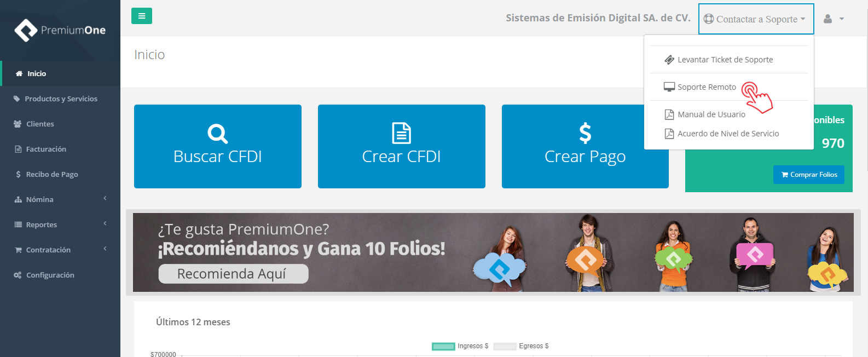Click the Comprar Folios button

(x=809, y=175)
